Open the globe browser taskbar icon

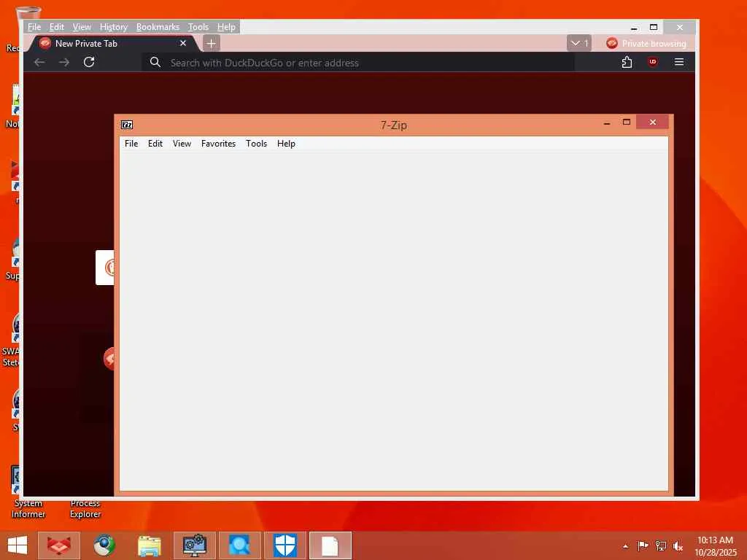(104, 545)
